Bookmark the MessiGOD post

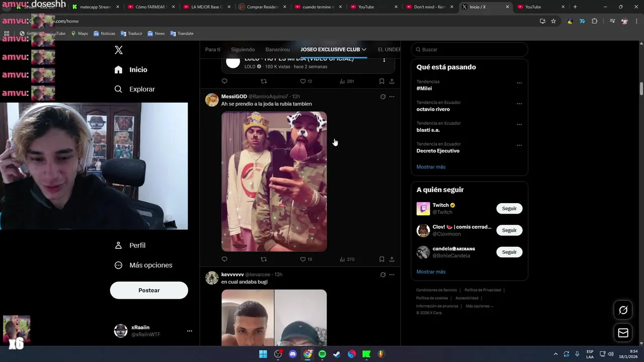pos(382,259)
